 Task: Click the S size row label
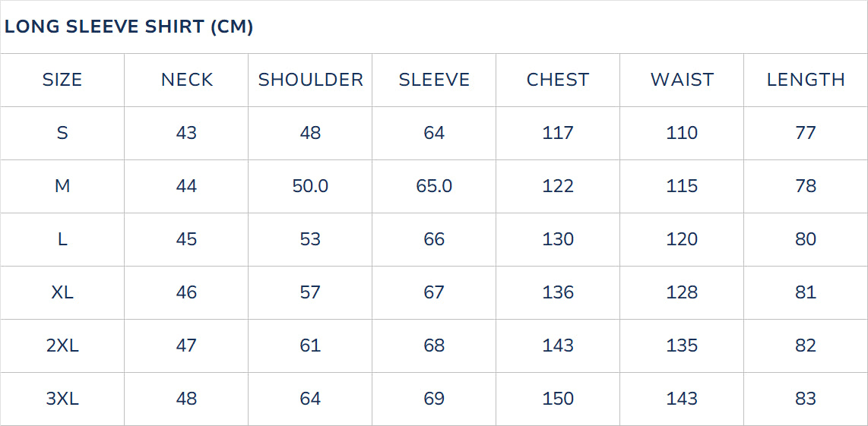click(62, 133)
